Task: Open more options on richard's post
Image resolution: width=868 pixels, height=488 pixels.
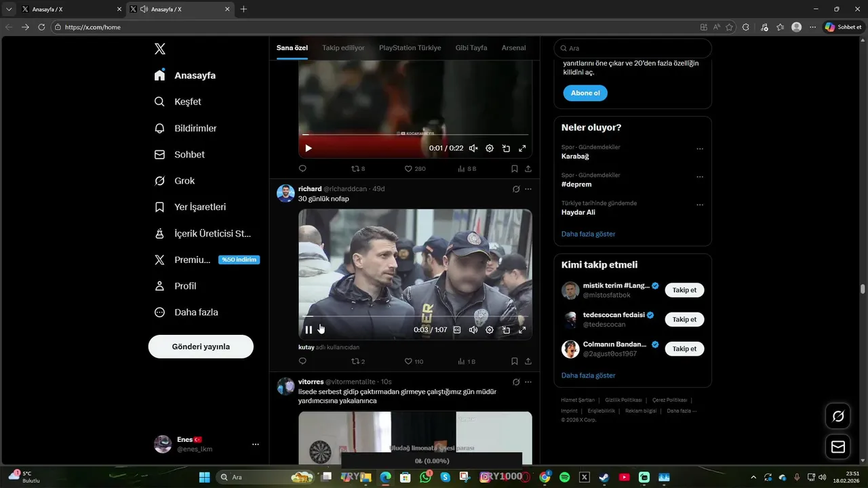Action: pos(528,189)
